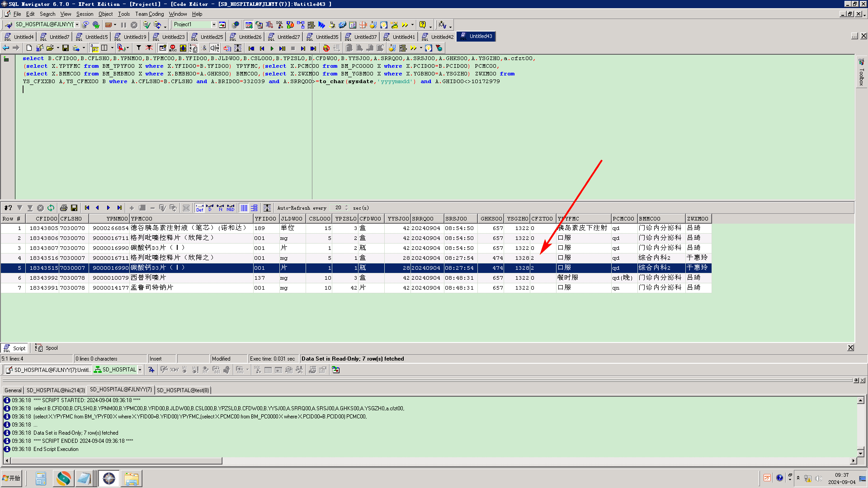Switch to the Untitled27 tab
Viewport: 868px width, 488px height.
(284, 37)
